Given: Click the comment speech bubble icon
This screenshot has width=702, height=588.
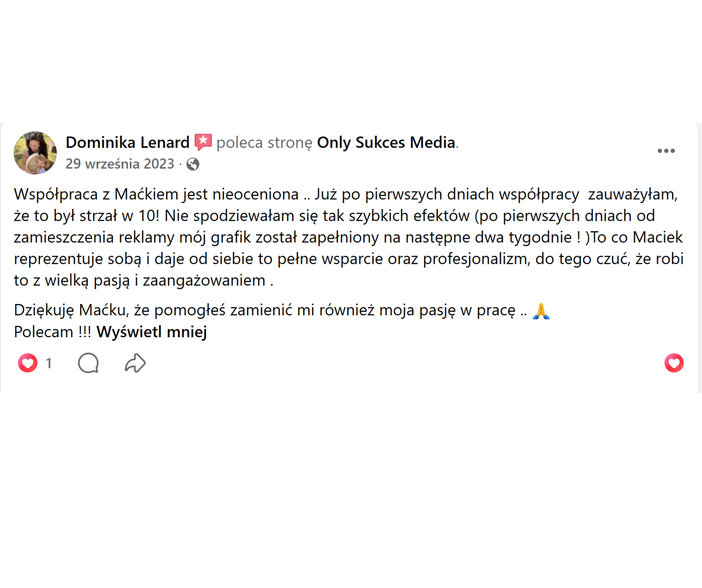Looking at the screenshot, I should point(88,363).
